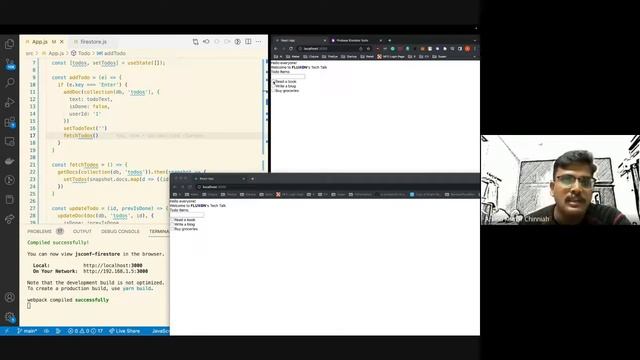
Task: Open the OUTPUT panel tab
Action: tap(82, 231)
